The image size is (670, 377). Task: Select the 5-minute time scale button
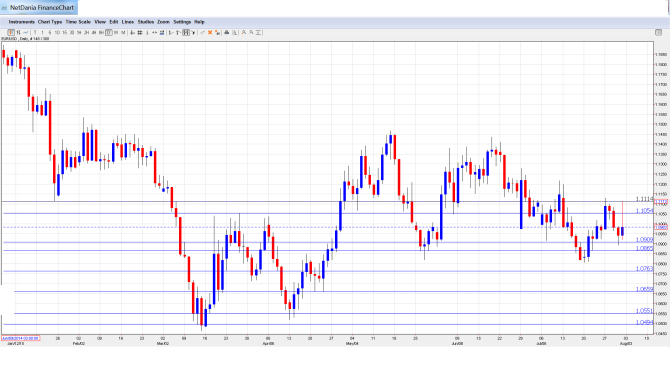point(50,32)
